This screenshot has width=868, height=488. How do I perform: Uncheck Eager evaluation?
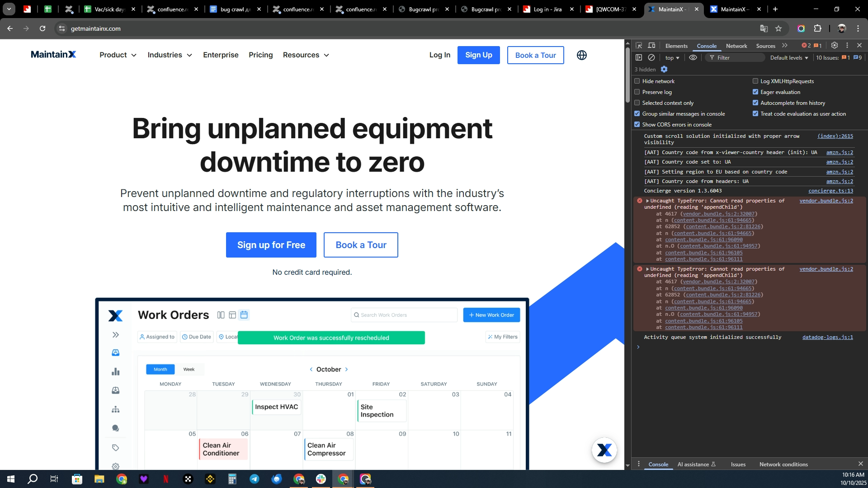(755, 92)
